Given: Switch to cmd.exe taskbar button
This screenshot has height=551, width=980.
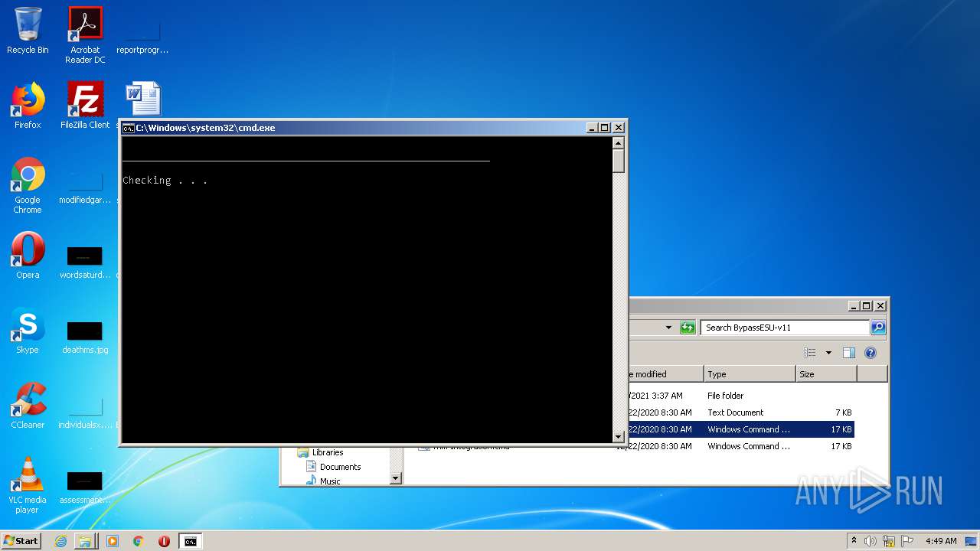Looking at the screenshot, I should pos(190,541).
